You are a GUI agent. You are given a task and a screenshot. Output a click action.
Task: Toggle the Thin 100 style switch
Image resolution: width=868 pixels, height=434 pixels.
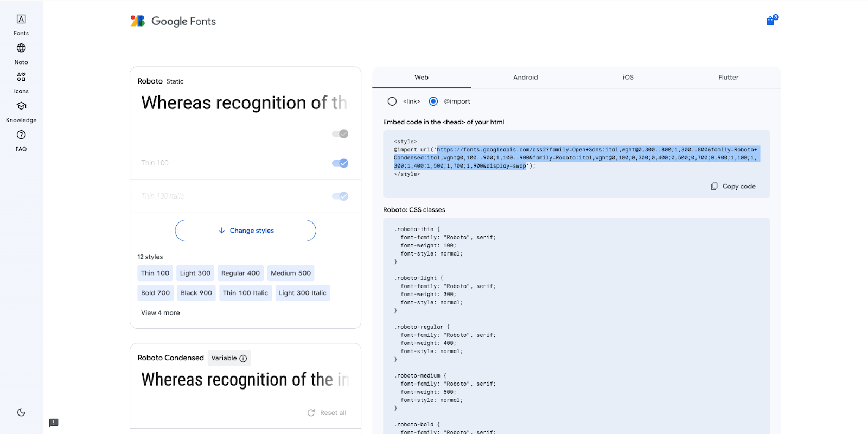(340, 163)
